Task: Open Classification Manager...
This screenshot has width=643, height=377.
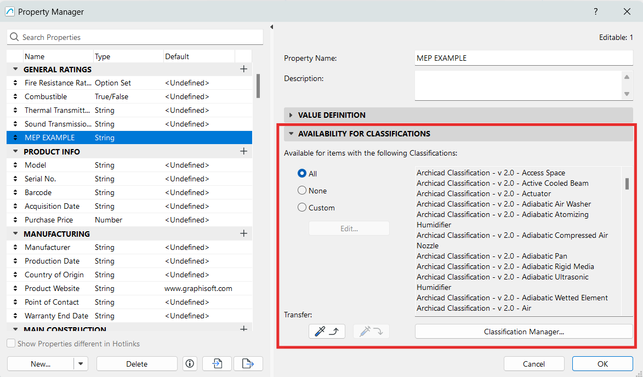Action: 524,331
